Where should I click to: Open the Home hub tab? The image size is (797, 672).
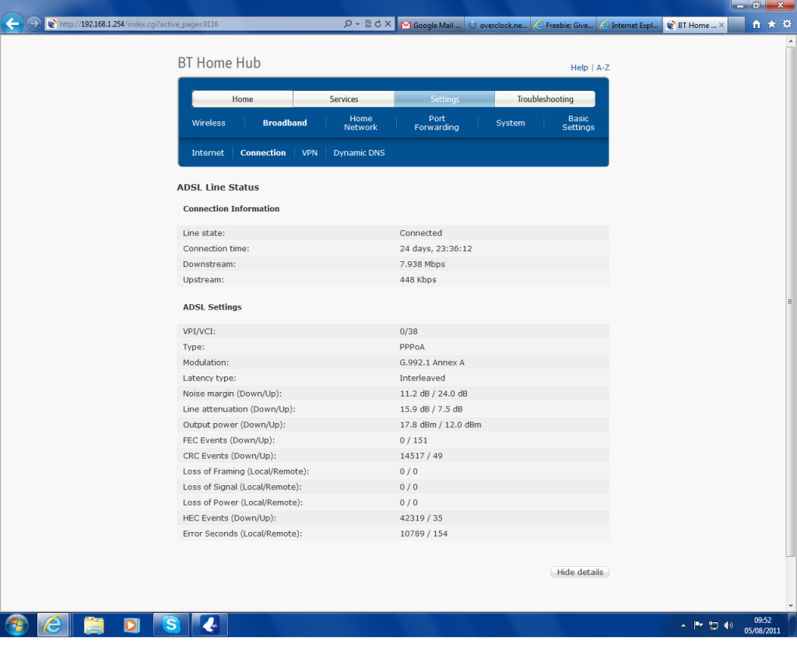[243, 99]
